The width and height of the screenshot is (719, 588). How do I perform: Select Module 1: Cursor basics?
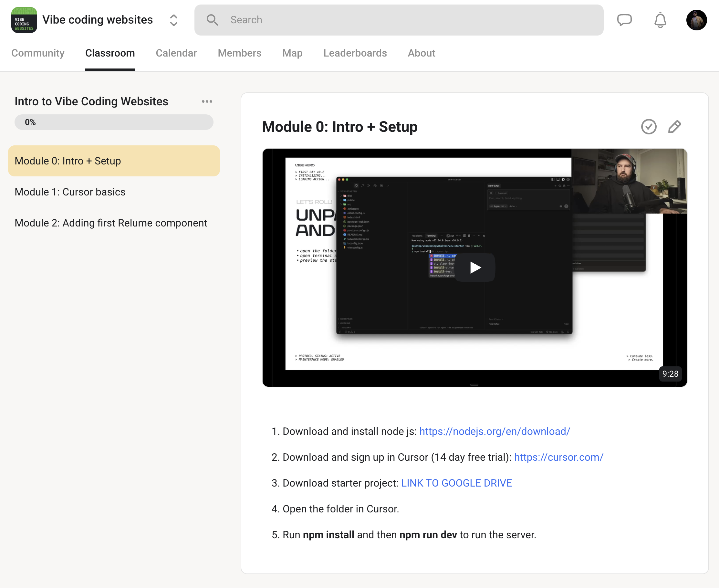tap(70, 192)
